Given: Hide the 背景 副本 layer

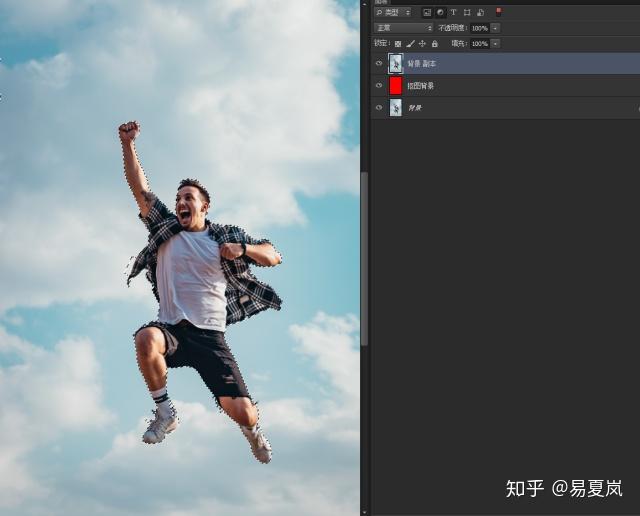Looking at the screenshot, I should [379, 63].
